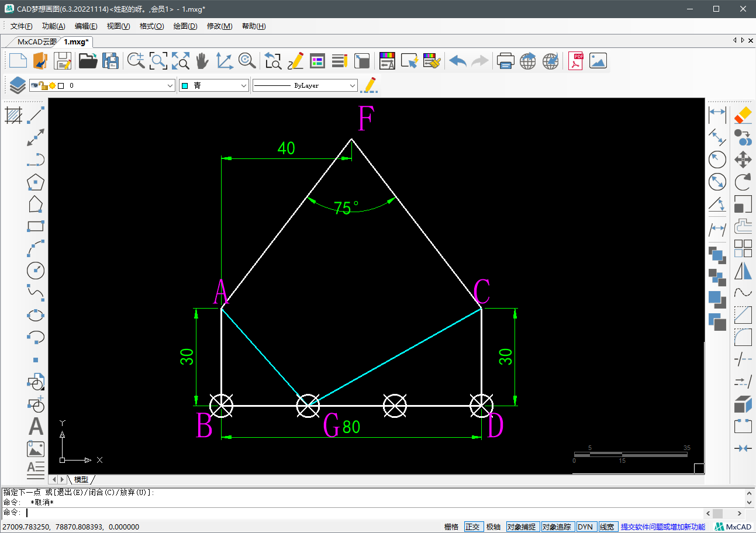The width and height of the screenshot is (756, 533).
Task: Select the Ellipse drawing tool
Action: [x=36, y=315]
